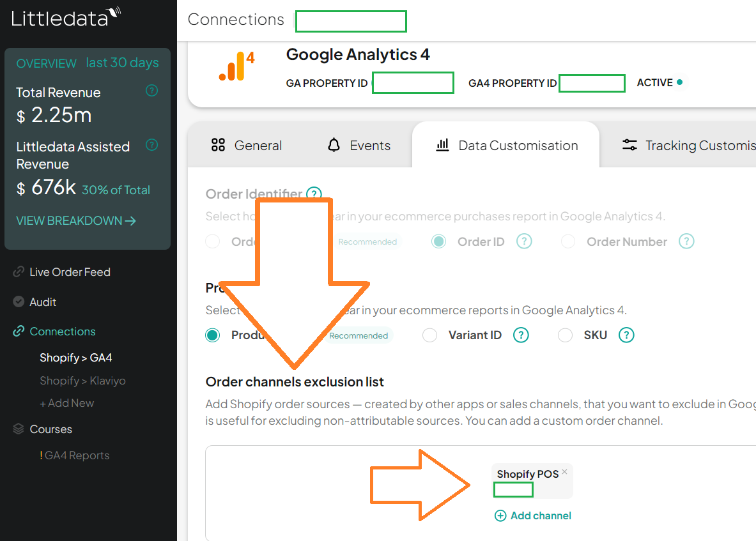Screen dimensions: 756x541
Task: Click the General tab grid icon
Action: (218, 145)
